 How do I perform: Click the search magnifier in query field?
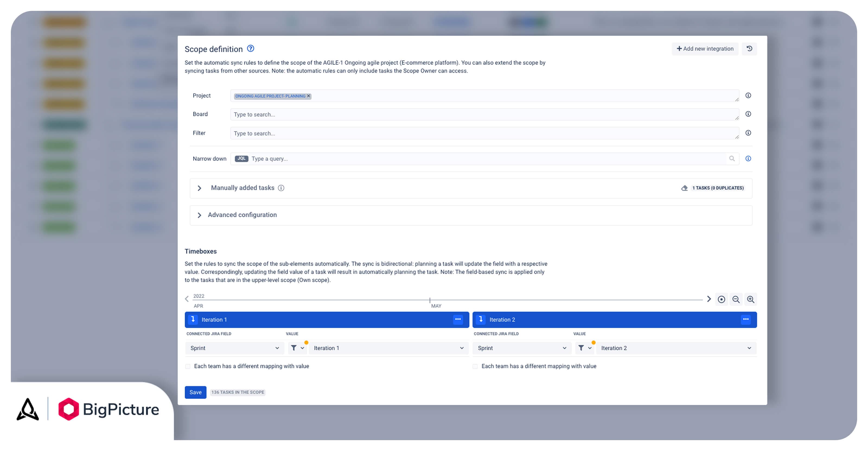click(732, 159)
